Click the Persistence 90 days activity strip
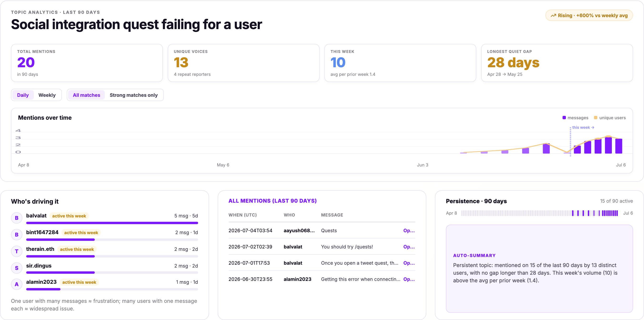 (x=539, y=213)
